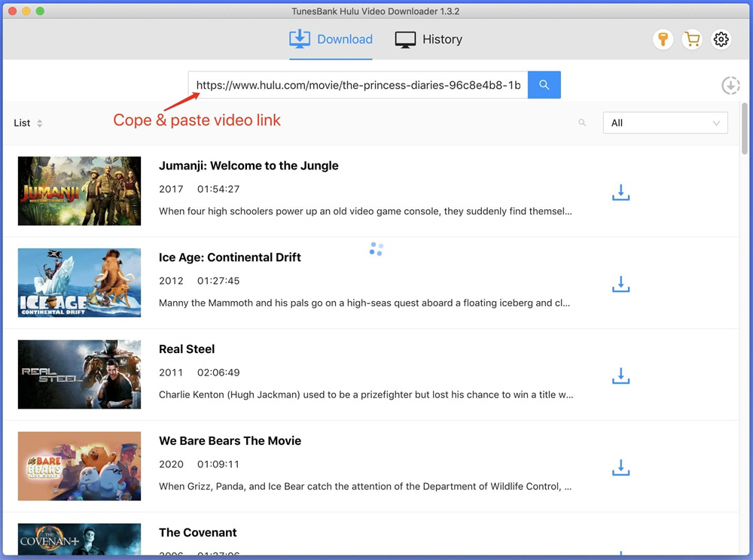This screenshot has width=753, height=560.
Task: Click the yellow macOS minimize window button
Action: (26, 11)
